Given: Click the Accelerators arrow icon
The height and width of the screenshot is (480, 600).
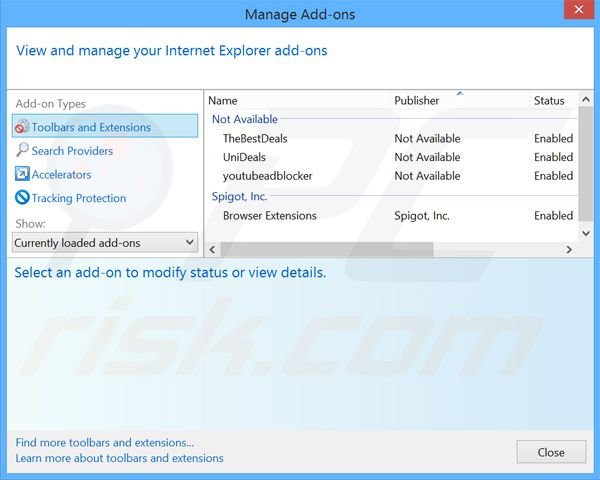Looking at the screenshot, I should pos(22,174).
